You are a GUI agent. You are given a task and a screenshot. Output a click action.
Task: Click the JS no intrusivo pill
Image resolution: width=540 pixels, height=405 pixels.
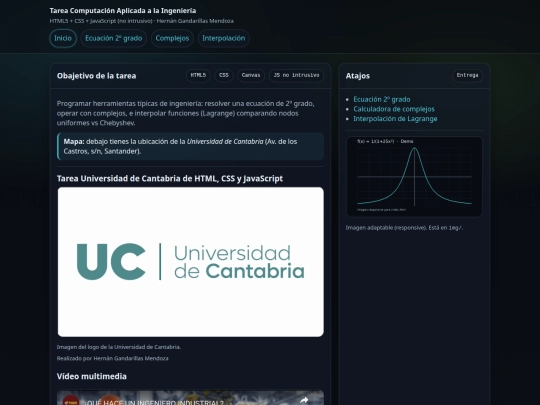[296, 75]
